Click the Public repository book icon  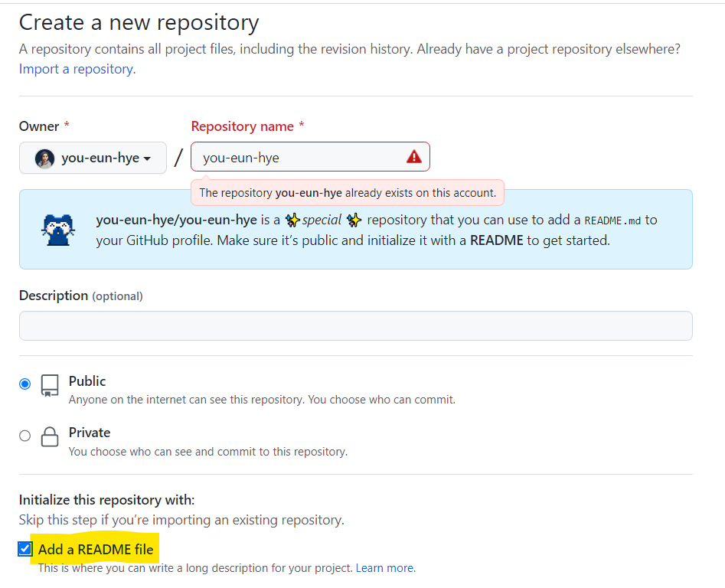coord(50,386)
